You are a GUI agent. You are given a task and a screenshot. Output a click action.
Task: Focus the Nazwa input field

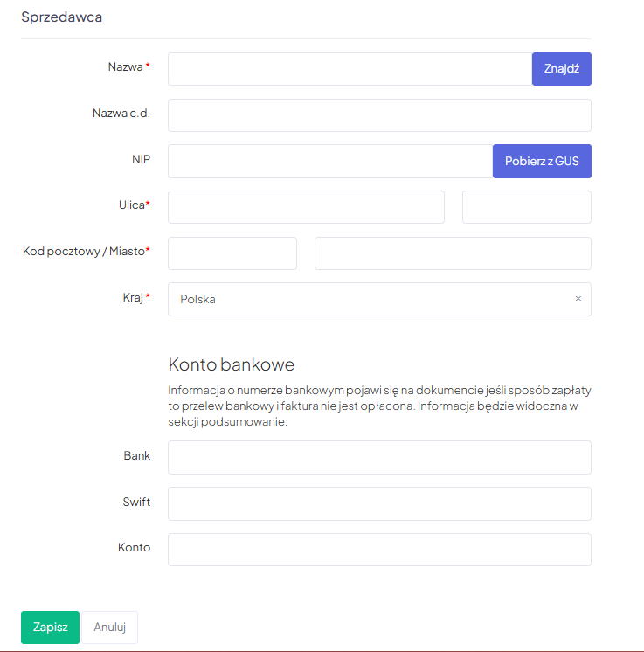coord(350,69)
